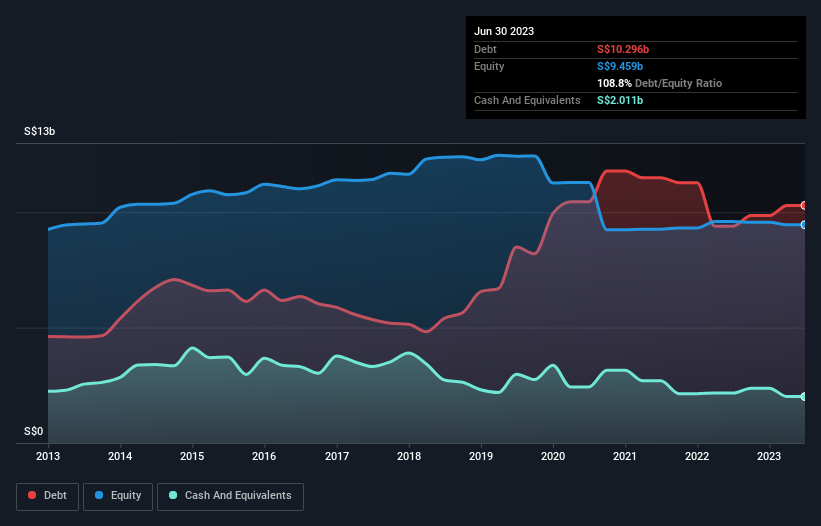Click the S$9.459b equity value
Viewport: 821px width, 526px height.
click(x=620, y=66)
